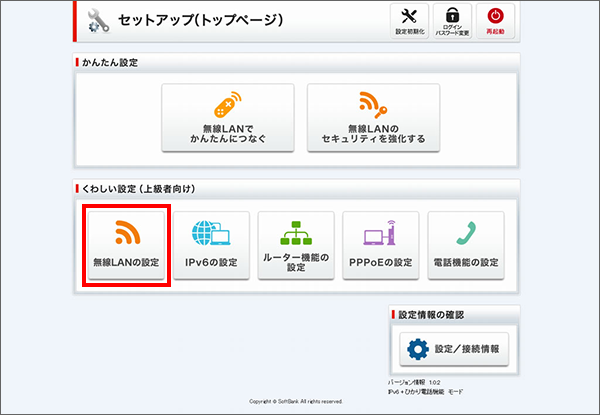
Task: Open 無線LANのセキュリティを強化する button
Action: [373, 118]
